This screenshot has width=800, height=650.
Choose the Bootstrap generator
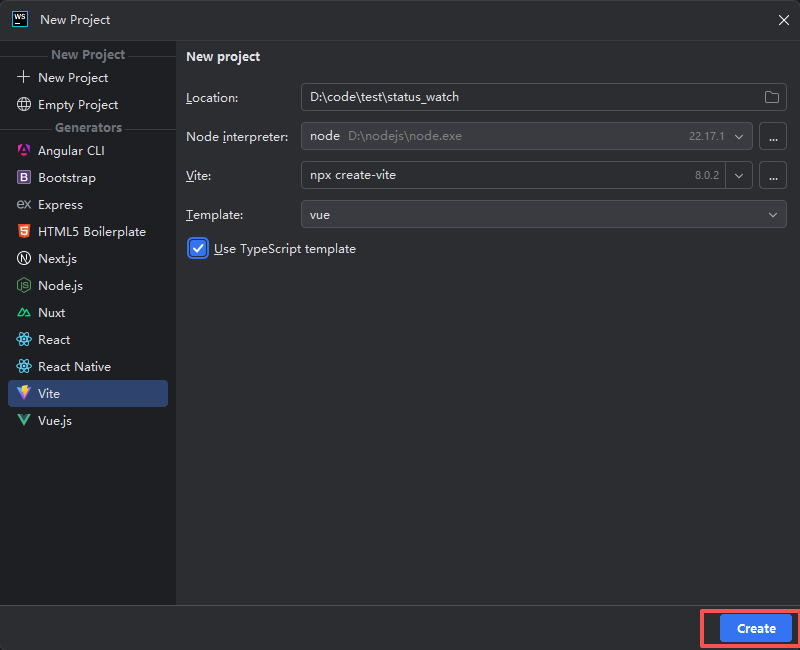[x=88, y=178]
